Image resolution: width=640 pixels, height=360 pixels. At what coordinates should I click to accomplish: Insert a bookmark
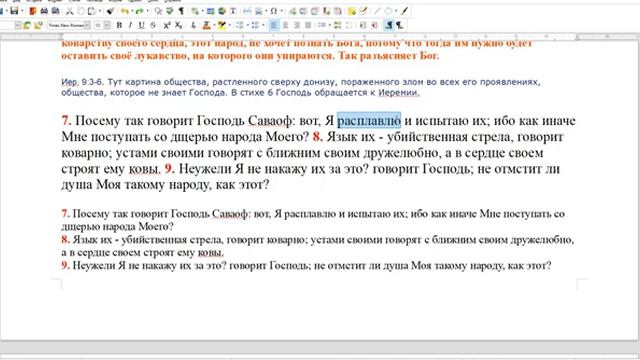(326, 11)
